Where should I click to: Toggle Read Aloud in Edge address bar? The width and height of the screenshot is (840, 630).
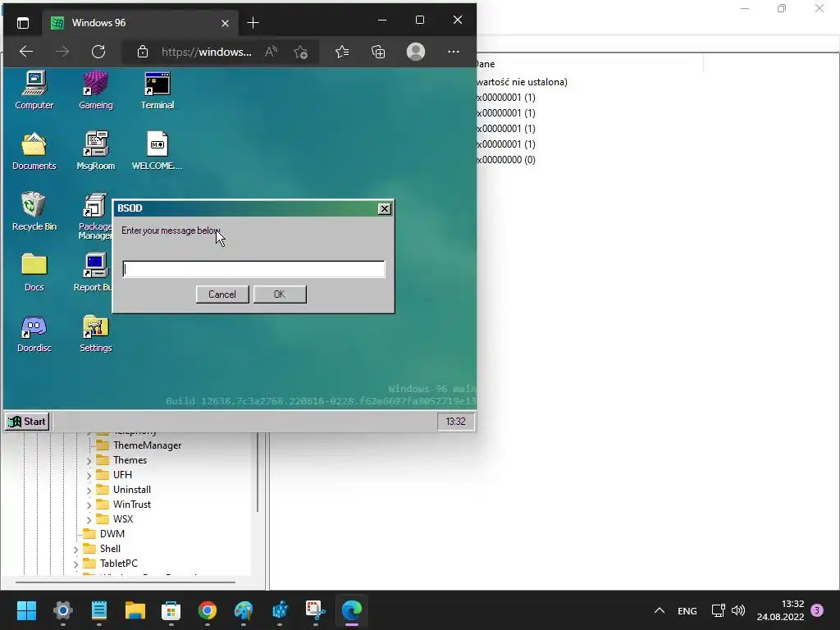tap(271, 52)
